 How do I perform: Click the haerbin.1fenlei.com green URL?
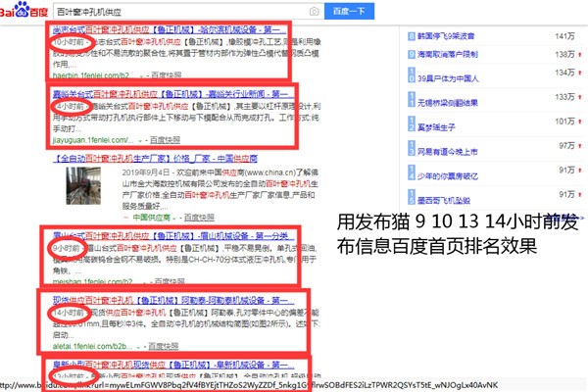coord(91,75)
